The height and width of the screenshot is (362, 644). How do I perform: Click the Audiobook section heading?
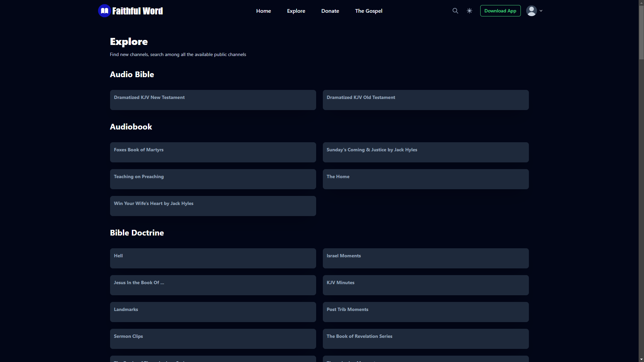click(131, 127)
